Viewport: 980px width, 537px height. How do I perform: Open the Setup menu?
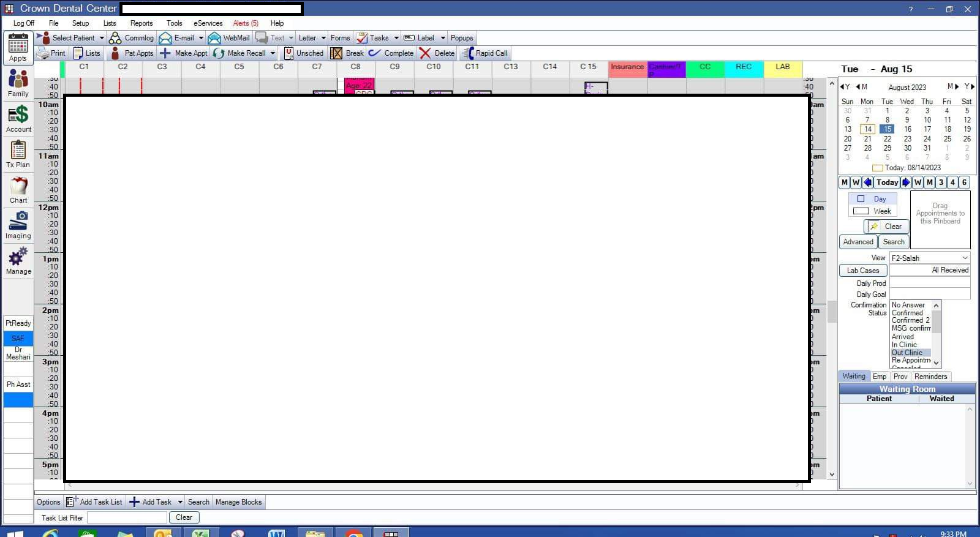point(80,23)
